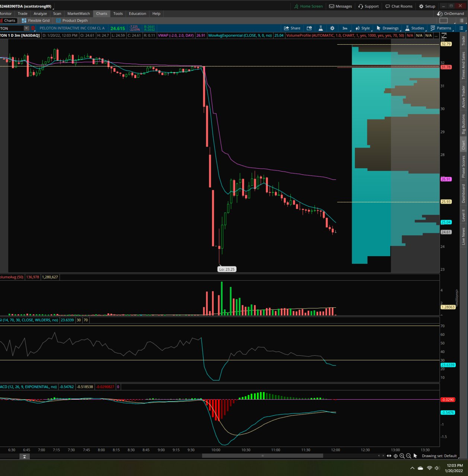The image size is (468, 476).
Task: Open Wi-Fi network tray icon
Action: 429,468
